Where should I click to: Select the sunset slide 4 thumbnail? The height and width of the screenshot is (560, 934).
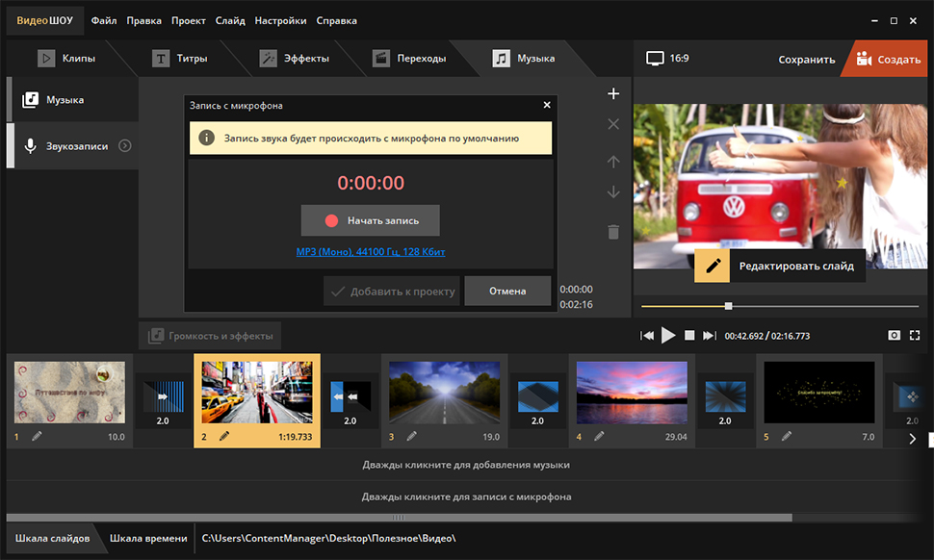click(x=632, y=393)
